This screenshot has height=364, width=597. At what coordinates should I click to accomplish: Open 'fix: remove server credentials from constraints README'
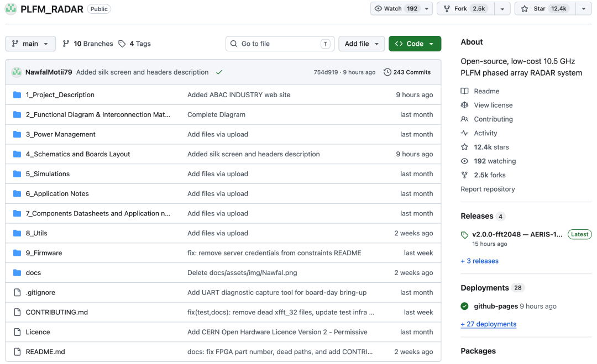click(274, 253)
